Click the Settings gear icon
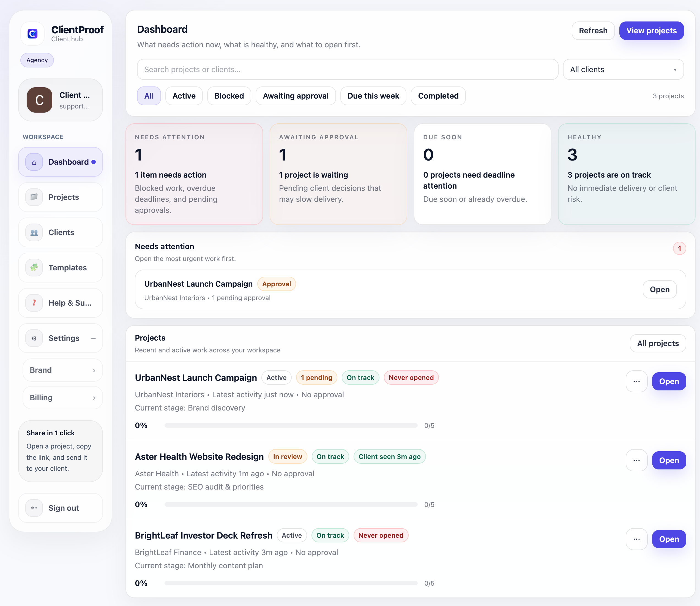The height and width of the screenshot is (606, 700). coord(34,338)
